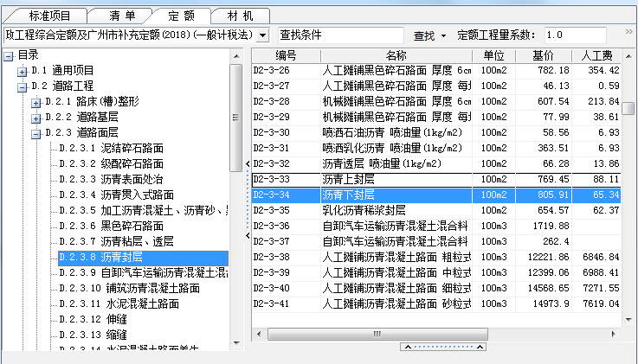Select row D2-3-38
This screenshot has height=364, width=638.
point(436,257)
